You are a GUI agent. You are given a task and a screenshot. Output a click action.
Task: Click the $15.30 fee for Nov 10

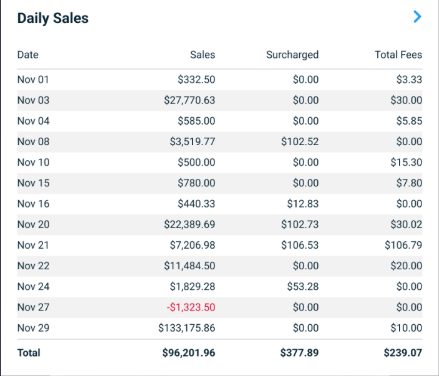pyautogui.click(x=406, y=162)
